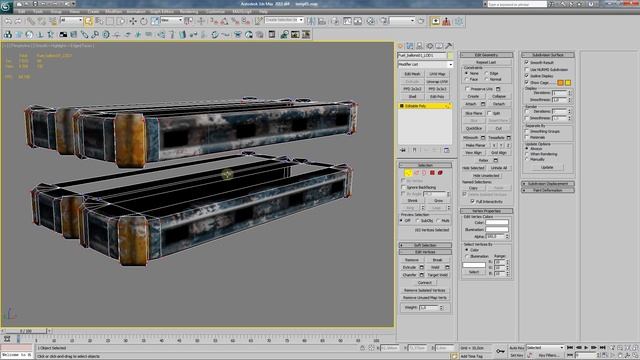Screen dimensions: 640x360
Task: Click the yellow cage color swatch
Action: pos(568,82)
